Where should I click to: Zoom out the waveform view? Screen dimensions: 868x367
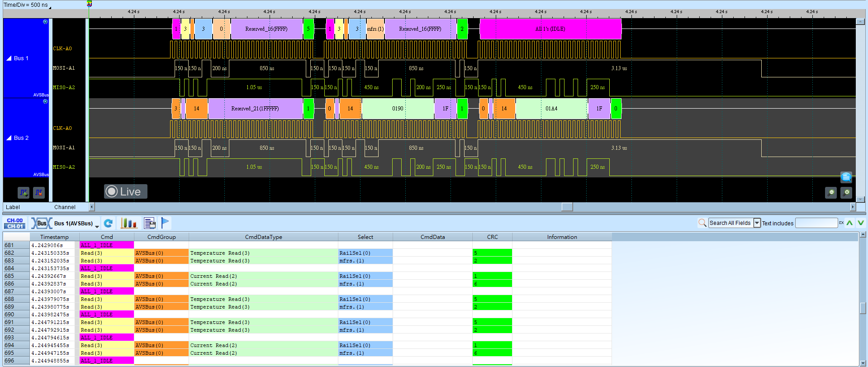pos(831,193)
